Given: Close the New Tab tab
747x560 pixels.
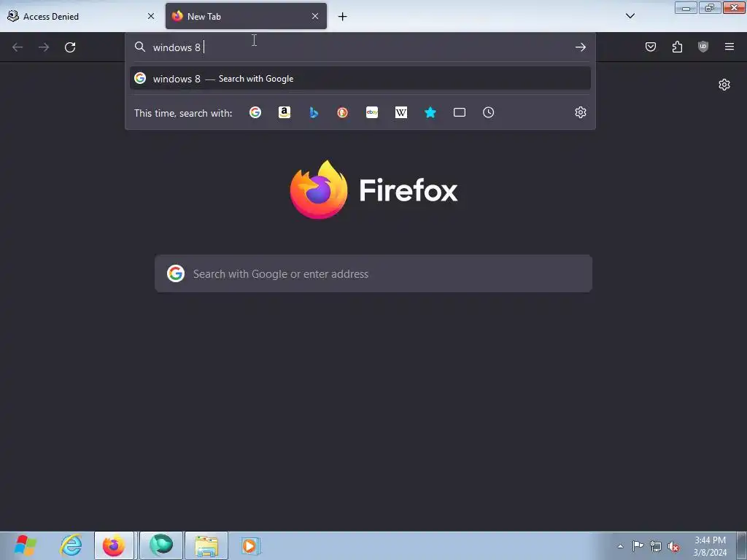Looking at the screenshot, I should pyautogui.click(x=315, y=16).
